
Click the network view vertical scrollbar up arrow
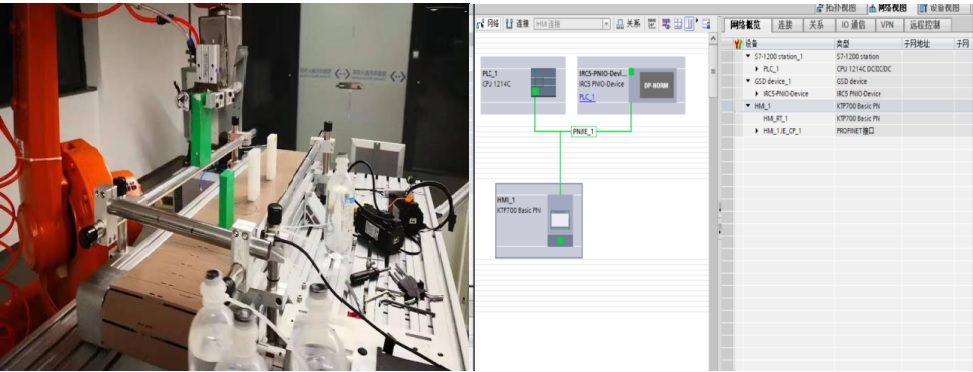(713, 39)
